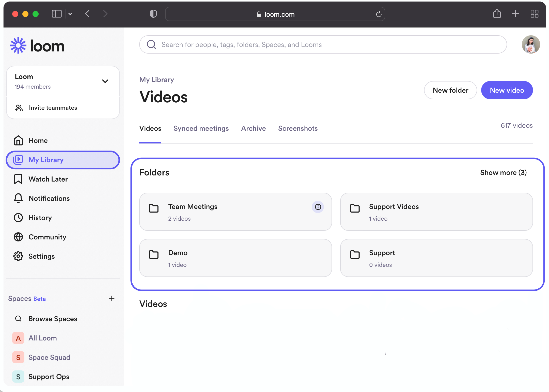Screen dimensions: 549x392
Task: Click the Team Meetings folder info icon
Action: click(318, 207)
